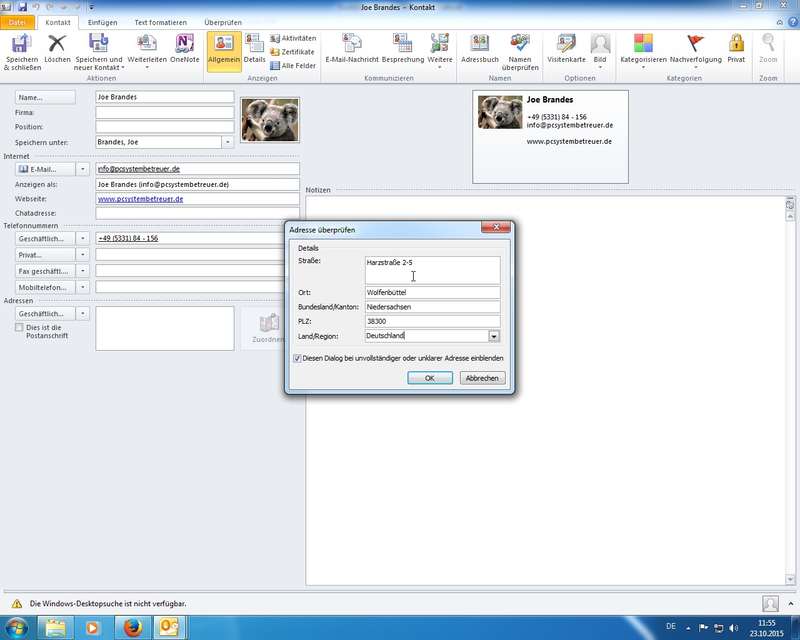The width and height of the screenshot is (800, 640).
Task: Mark contact as Privat with lock icon
Action: (736, 44)
